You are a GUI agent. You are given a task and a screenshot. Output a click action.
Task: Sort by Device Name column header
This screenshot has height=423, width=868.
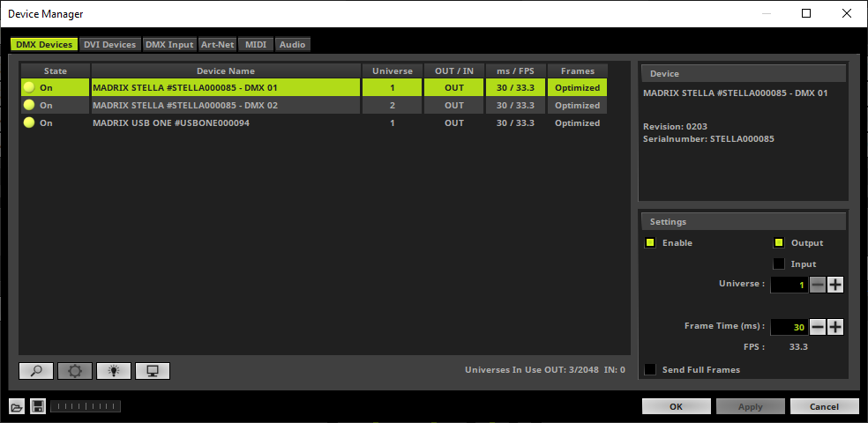tap(226, 70)
